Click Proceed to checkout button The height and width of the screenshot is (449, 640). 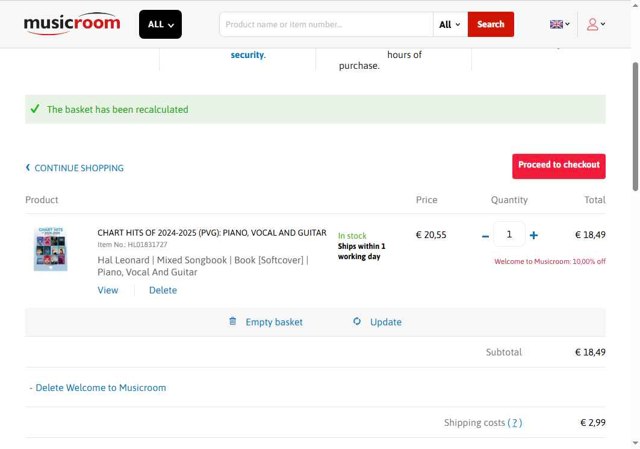[559, 166]
